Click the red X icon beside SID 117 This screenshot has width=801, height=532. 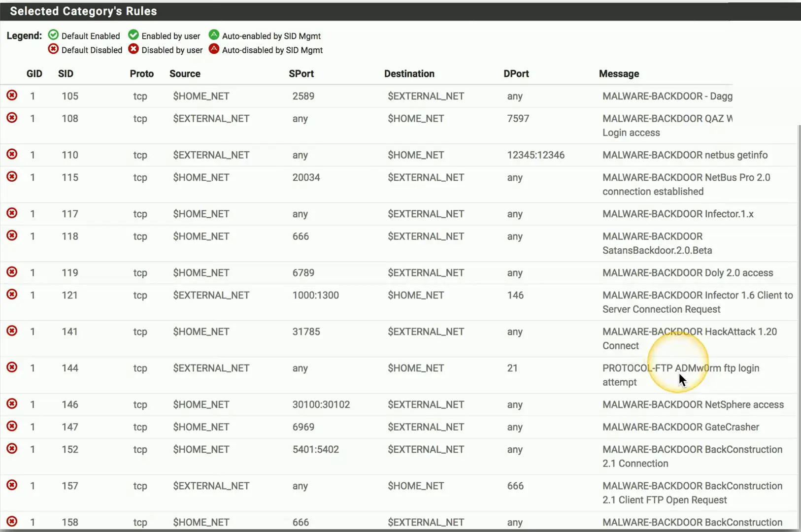tap(12, 213)
